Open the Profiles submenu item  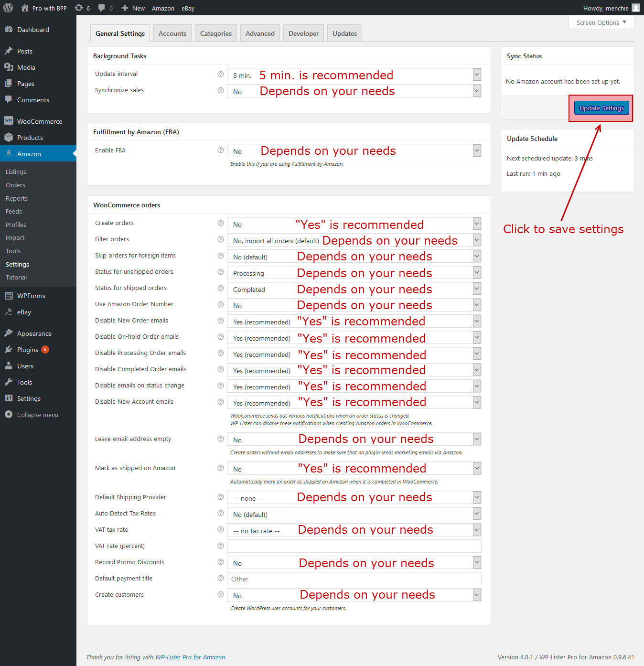coord(16,225)
